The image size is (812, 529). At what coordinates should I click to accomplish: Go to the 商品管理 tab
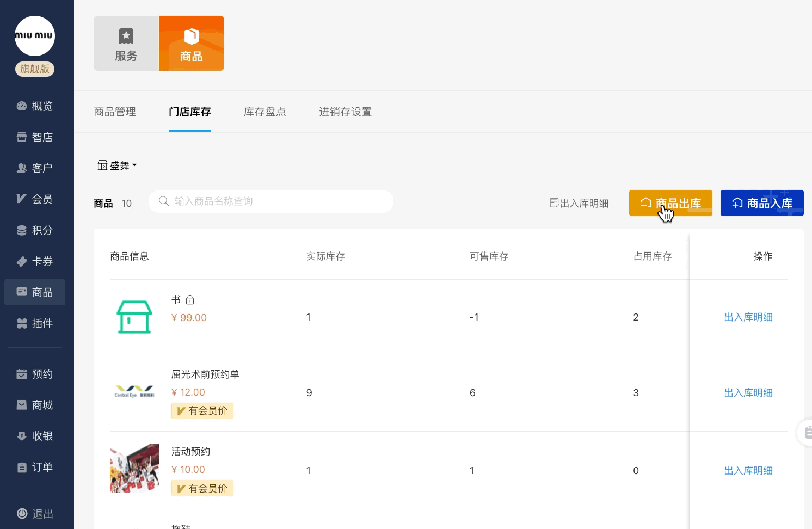pos(115,112)
